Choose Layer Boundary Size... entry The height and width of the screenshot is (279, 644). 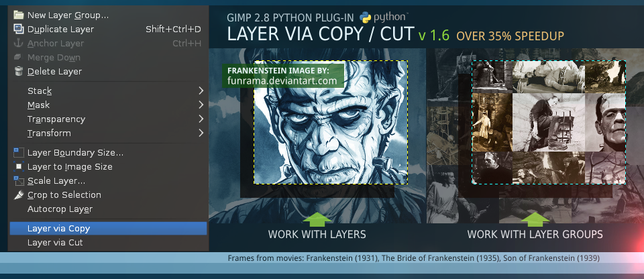pos(109,152)
